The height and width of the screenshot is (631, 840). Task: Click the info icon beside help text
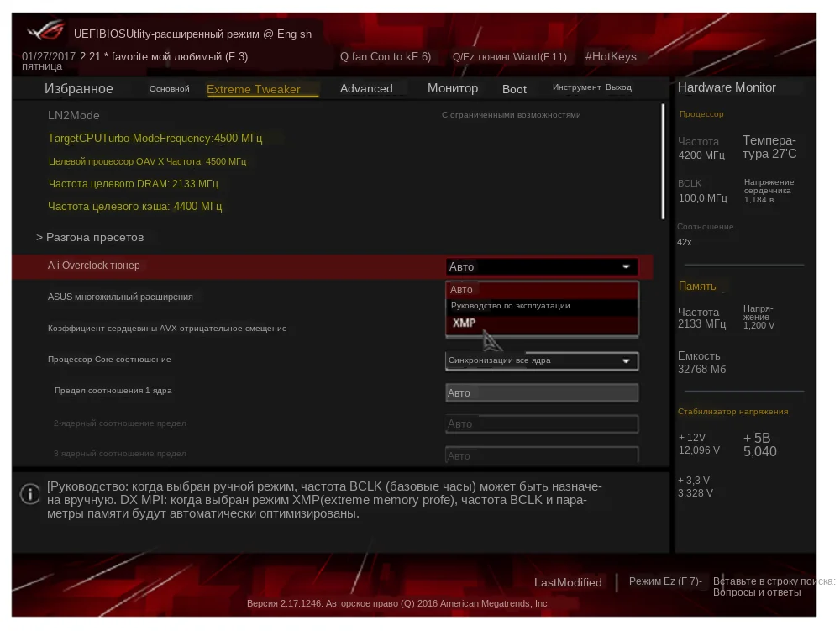click(30, 493)
